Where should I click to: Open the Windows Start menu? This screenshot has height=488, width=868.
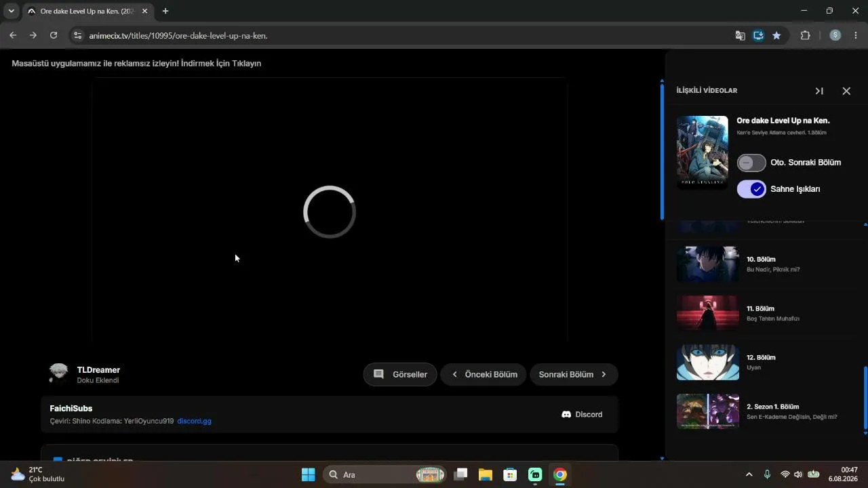(308, 474)
